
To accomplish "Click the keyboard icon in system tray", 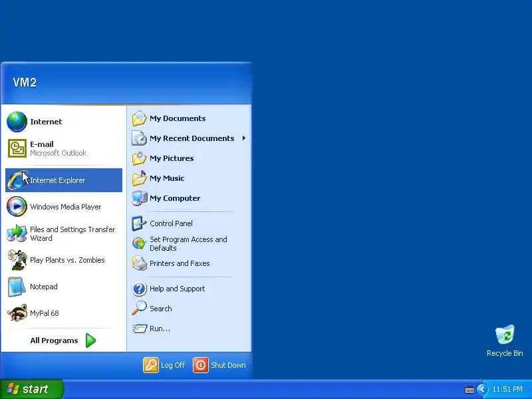I will pyautogui.click(x=469, y=390).
